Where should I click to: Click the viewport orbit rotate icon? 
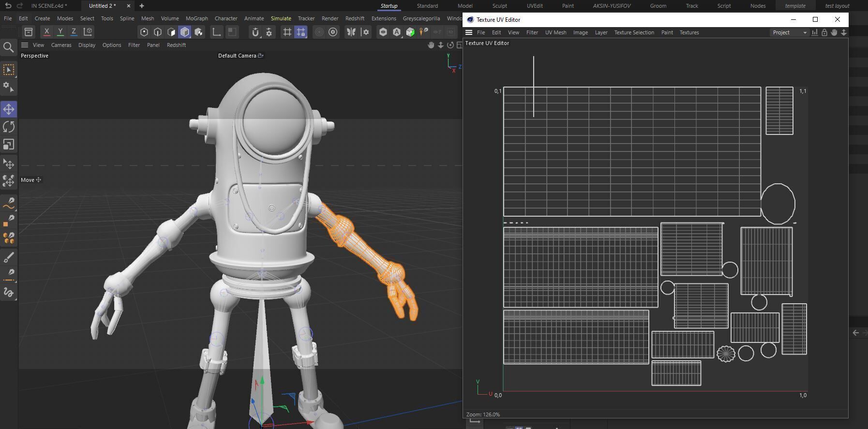click(x=450, y=45)
